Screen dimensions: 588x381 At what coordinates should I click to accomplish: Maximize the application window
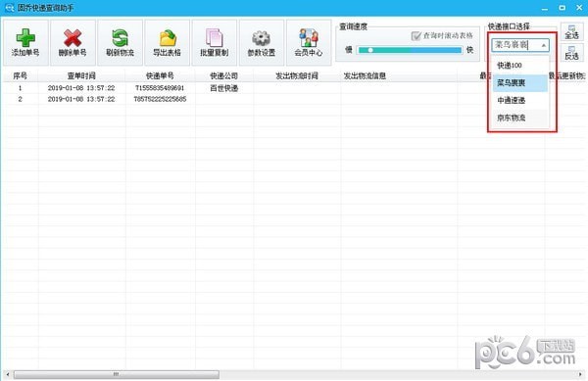pyautogui.click(x=562, y=8)
